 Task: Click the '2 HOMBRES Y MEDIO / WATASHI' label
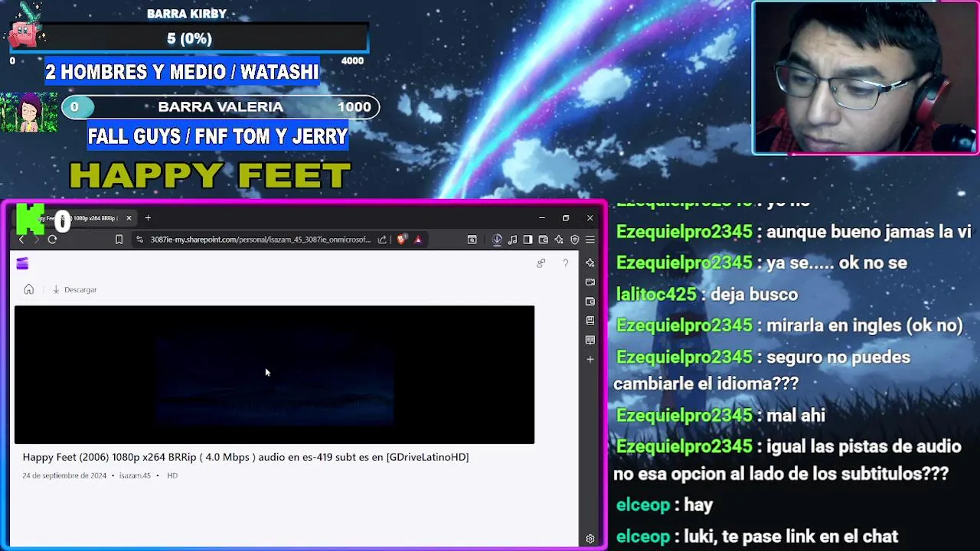click(x=181, y=72)
